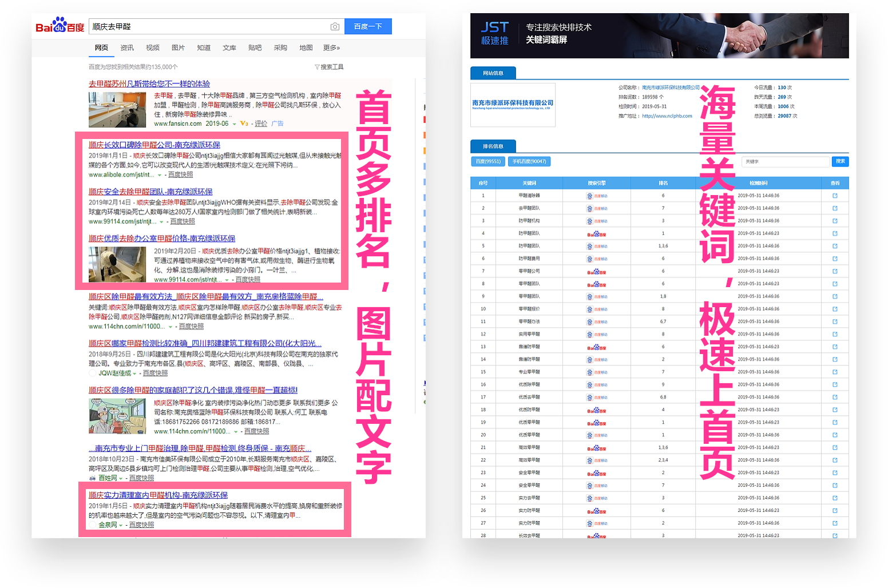Open view icon for row 7 零甲醛公司

835,271
